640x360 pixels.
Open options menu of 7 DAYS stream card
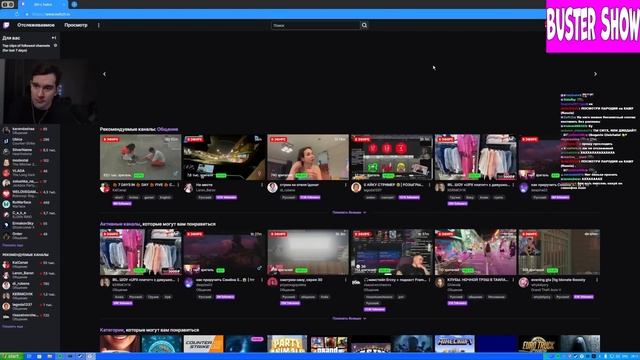[x=178, y=185]
